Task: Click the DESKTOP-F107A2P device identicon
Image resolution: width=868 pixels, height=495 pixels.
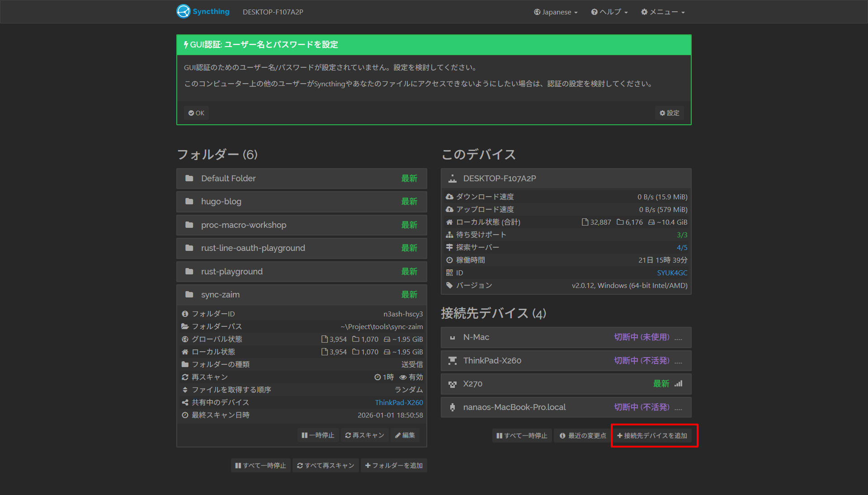Action: [452, 179]
